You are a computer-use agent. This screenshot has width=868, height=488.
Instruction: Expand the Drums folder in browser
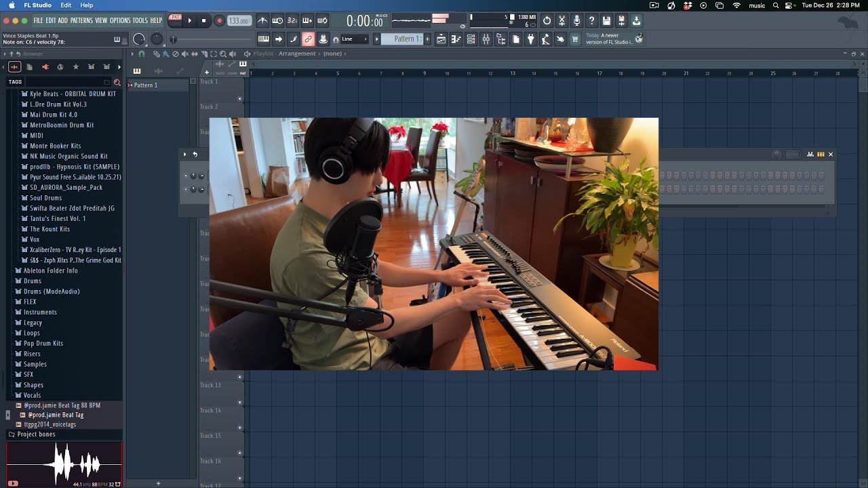coord(33,281)
